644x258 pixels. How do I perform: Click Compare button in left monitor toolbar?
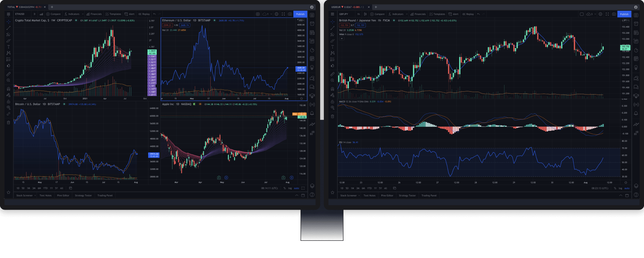point(53,14)
